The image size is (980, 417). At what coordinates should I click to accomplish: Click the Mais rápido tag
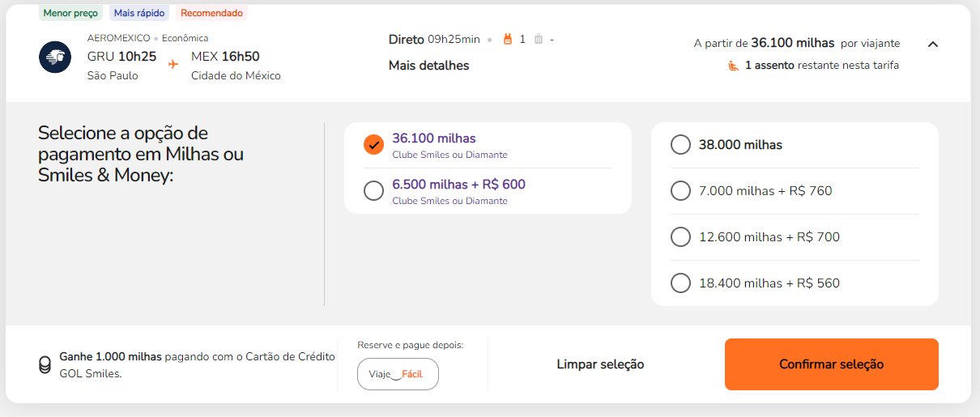pos(139,13)
